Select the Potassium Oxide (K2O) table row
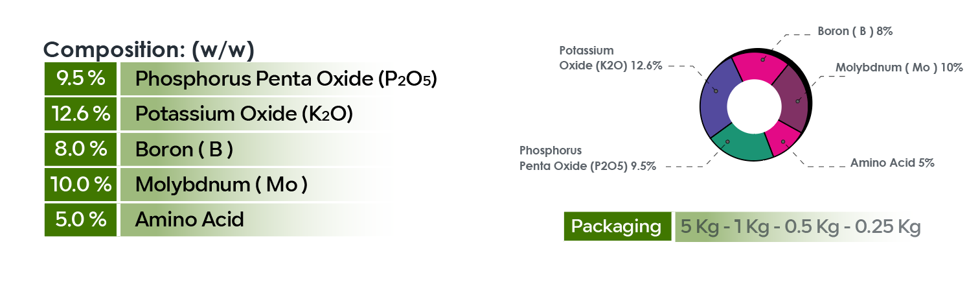 coord(244,114)
